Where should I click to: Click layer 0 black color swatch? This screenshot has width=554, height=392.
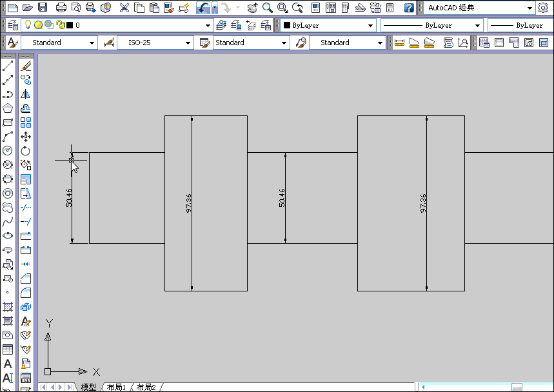tap(70, 25)
